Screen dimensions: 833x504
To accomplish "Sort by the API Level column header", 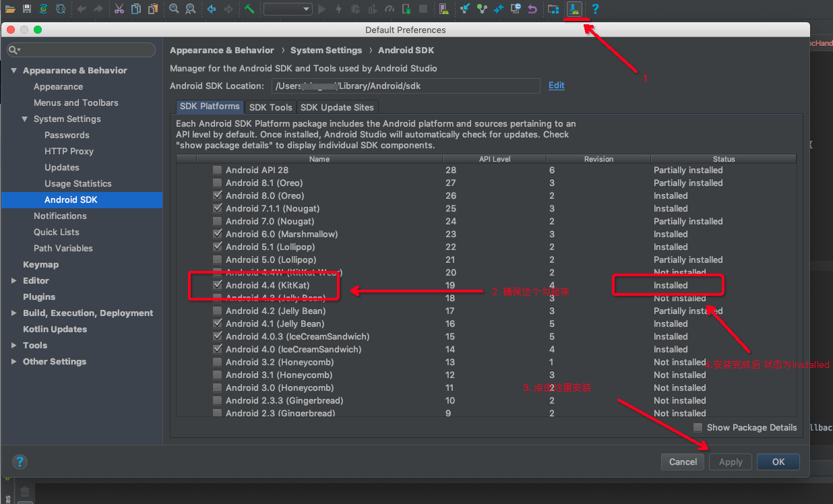I will (x=495, y=159).
